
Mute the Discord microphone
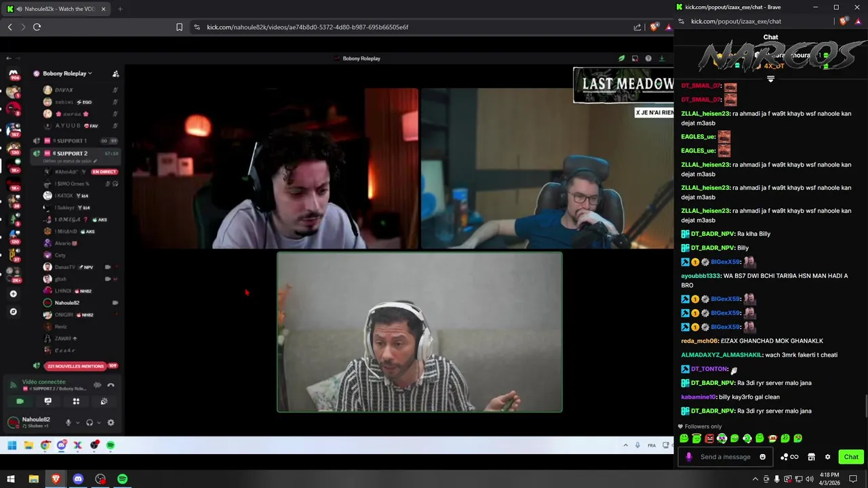(x=68, y=422)
